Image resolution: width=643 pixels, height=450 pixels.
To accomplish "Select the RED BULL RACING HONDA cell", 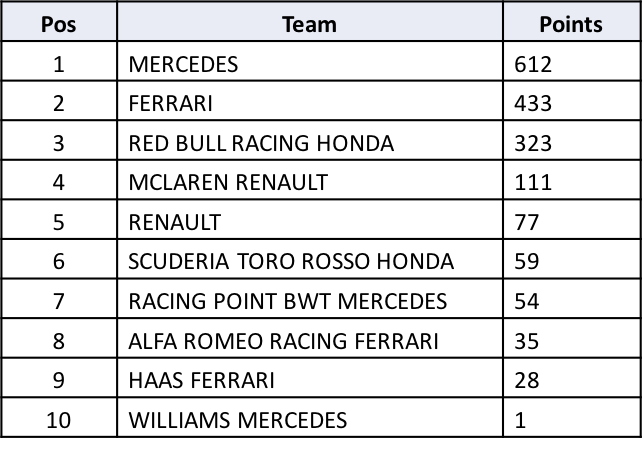I will coord(310,140).
